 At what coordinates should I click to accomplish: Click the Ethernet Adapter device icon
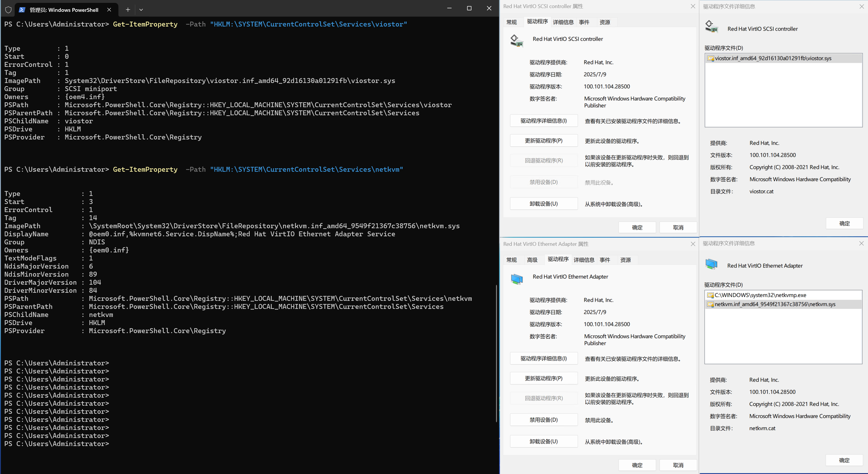517,279
